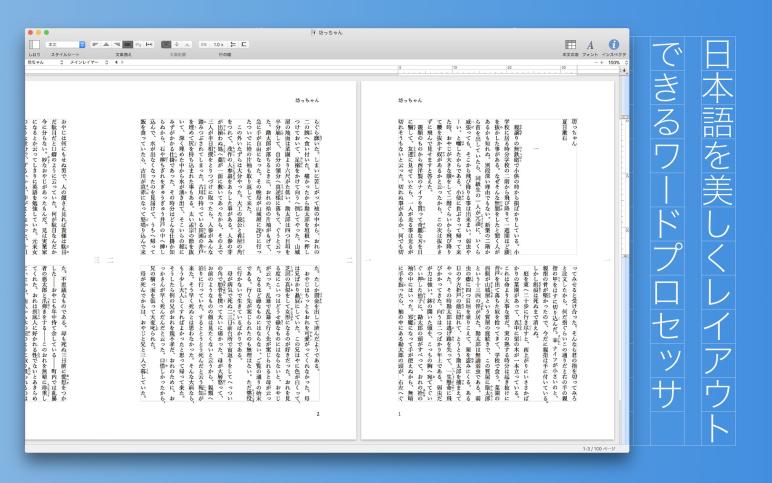Click the 1.0x line height field

point(219,44)
